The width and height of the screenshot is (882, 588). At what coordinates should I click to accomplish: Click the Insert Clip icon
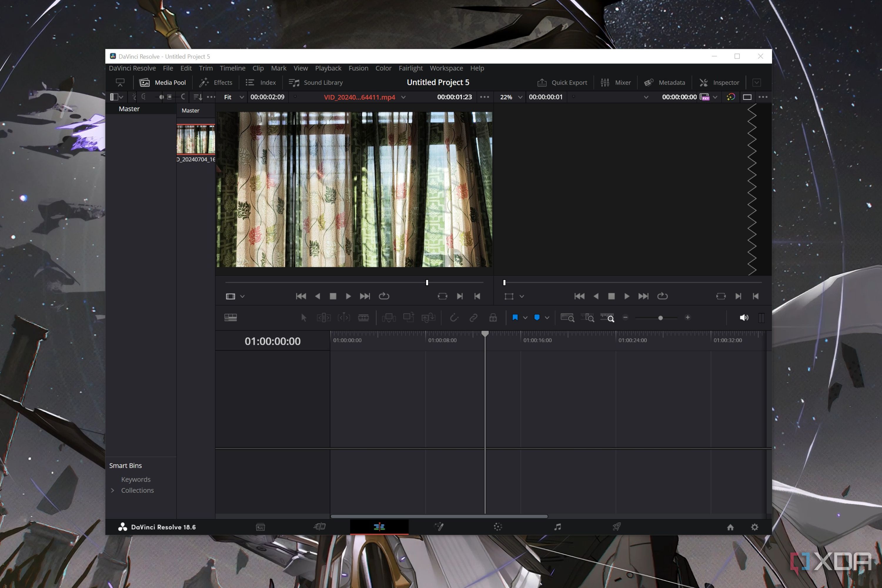[388, 318]
